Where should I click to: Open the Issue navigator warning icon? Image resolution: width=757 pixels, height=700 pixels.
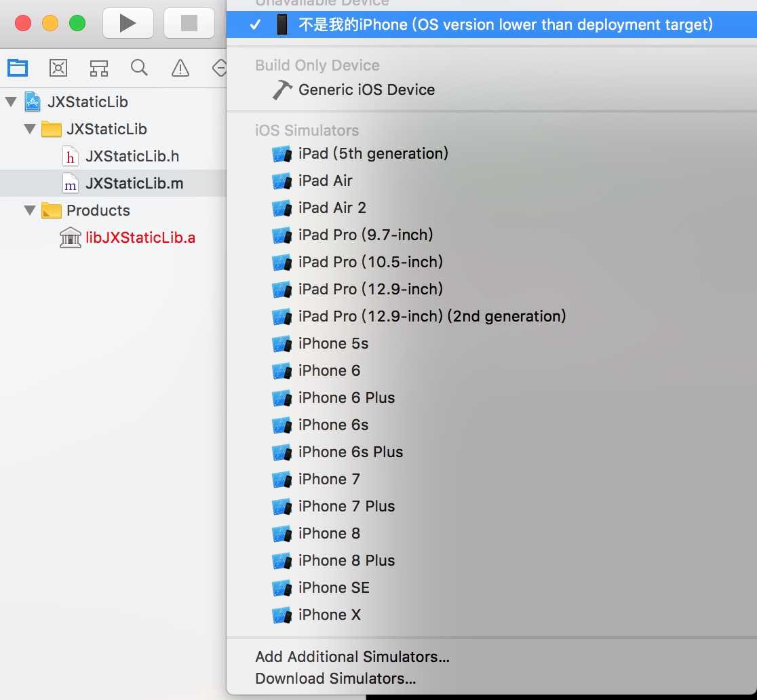(x=180, y=68)
